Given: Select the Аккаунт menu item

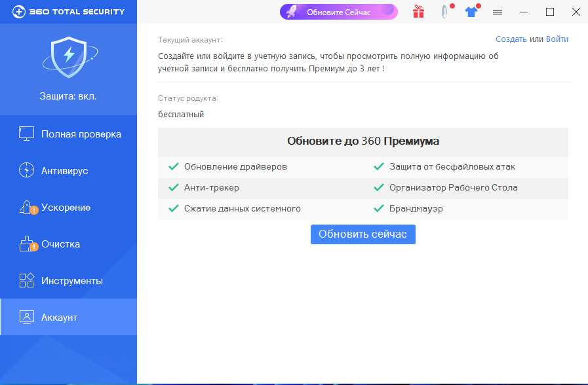Looking at the screenshot, I should 69,317.
